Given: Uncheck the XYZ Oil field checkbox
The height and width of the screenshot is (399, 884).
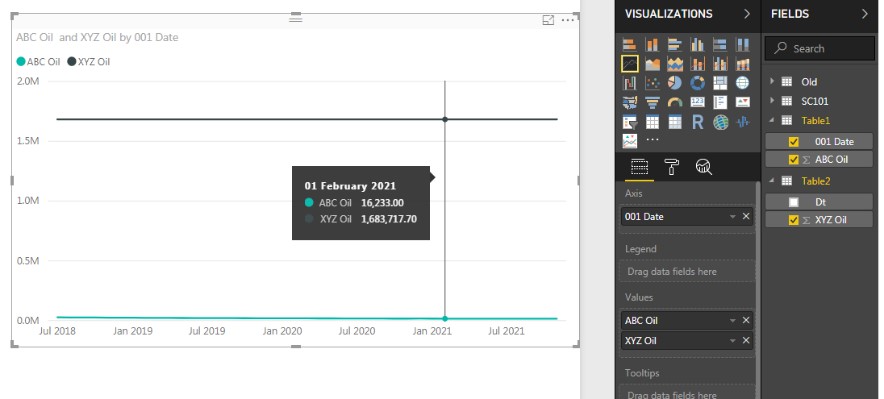Looking at the screenshot, I should pos(794,220).
